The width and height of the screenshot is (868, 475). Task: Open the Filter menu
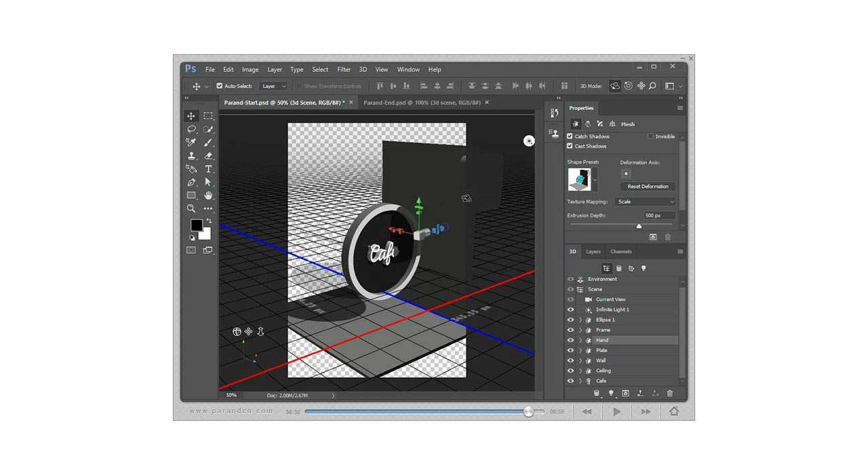pos(344,69)
